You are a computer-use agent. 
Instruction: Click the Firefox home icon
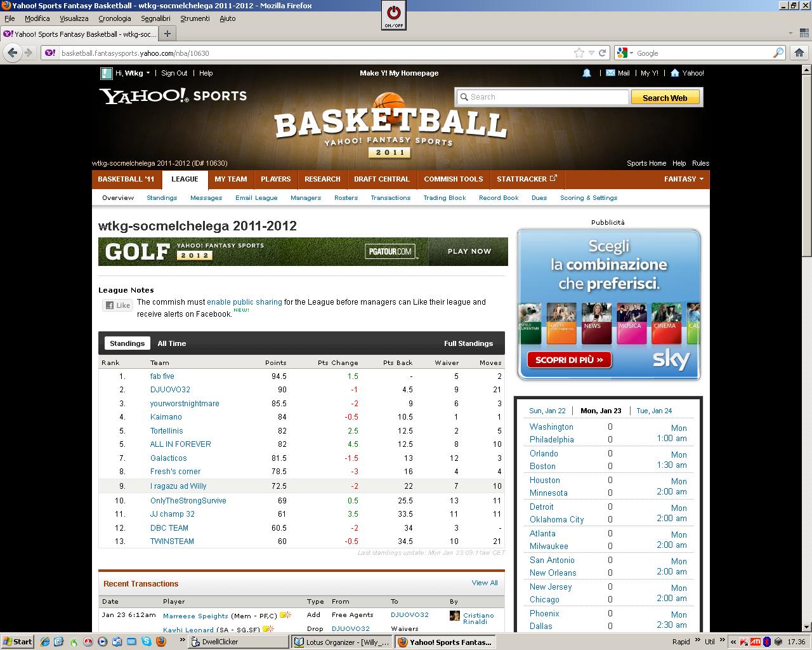(x=800, y=53)
